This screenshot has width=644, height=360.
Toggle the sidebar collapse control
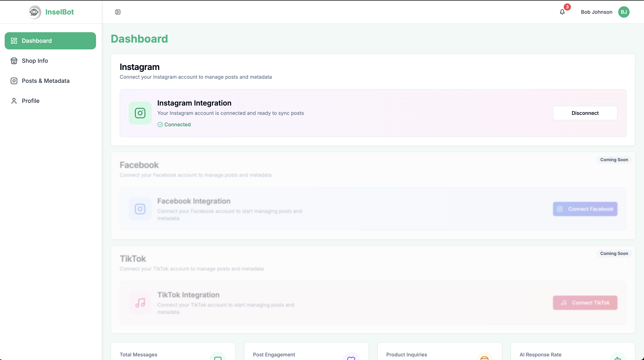click(118, 12)
